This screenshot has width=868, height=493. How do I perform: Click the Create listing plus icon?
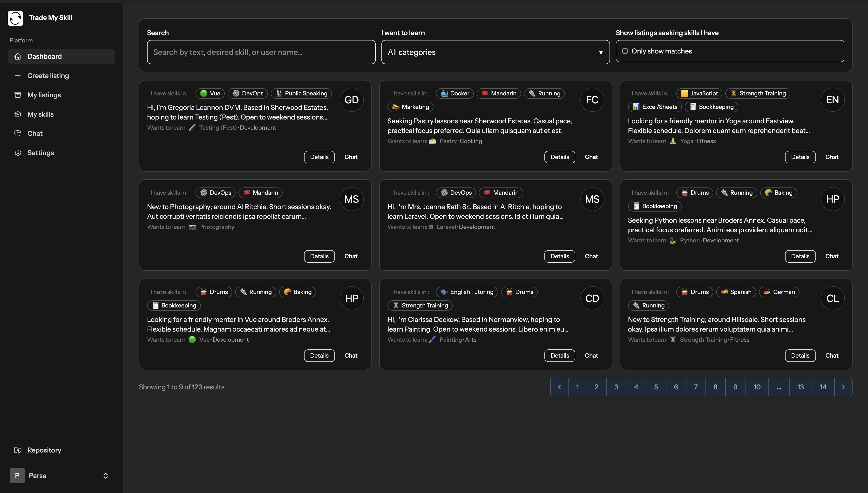point(18,75)
